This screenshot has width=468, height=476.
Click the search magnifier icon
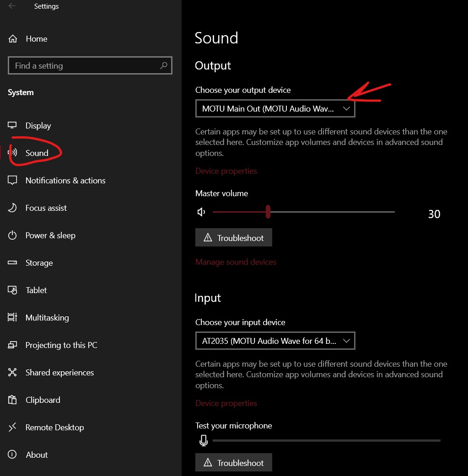tap(164, 65)
